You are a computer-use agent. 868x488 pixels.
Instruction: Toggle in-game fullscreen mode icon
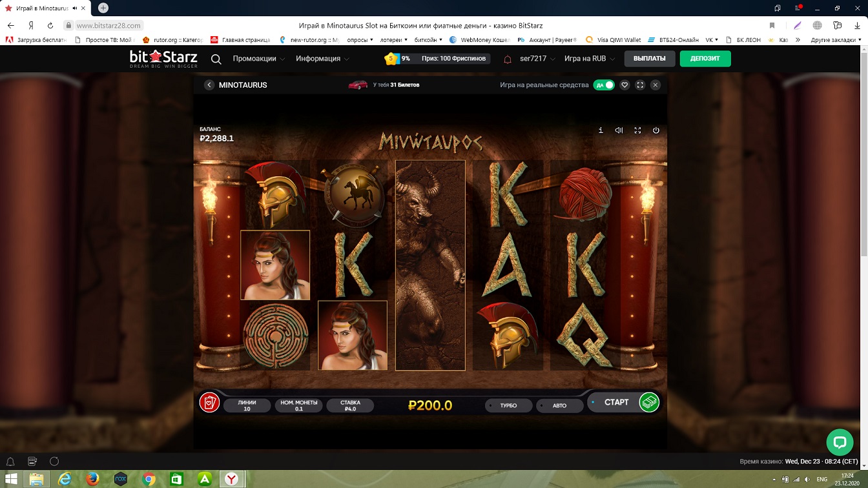click(x=637, y=130)
